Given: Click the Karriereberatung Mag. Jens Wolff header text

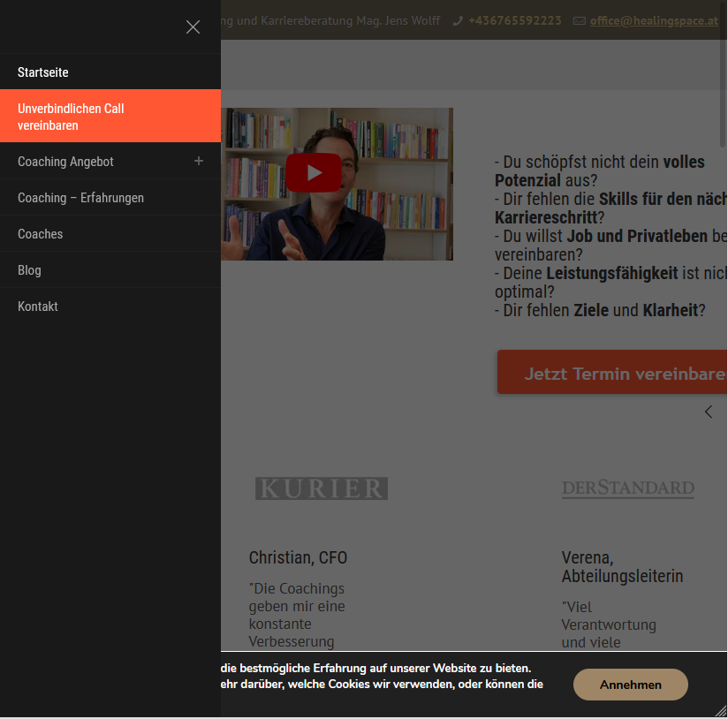Looking at the screenshot, I should 350,21.
